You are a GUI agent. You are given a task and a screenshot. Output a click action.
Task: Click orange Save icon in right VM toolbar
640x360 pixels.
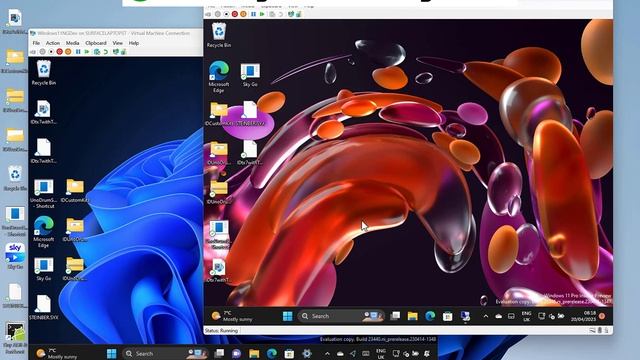click(243, 14)
